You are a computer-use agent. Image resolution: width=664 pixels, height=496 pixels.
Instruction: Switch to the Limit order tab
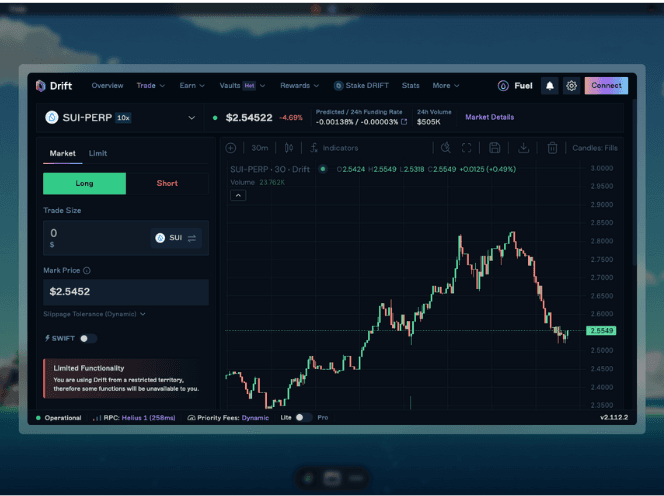(x=98, y=153)
